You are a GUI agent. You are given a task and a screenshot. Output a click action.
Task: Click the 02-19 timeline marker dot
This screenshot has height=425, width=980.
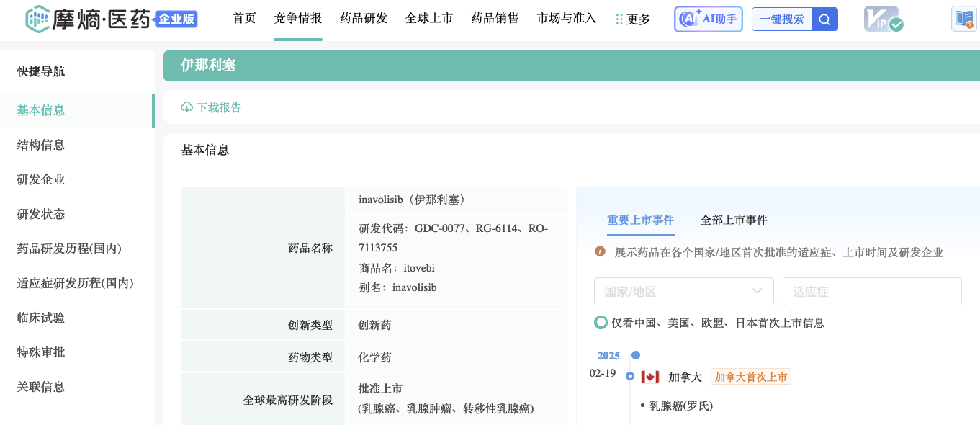click(x=630, y=376)
